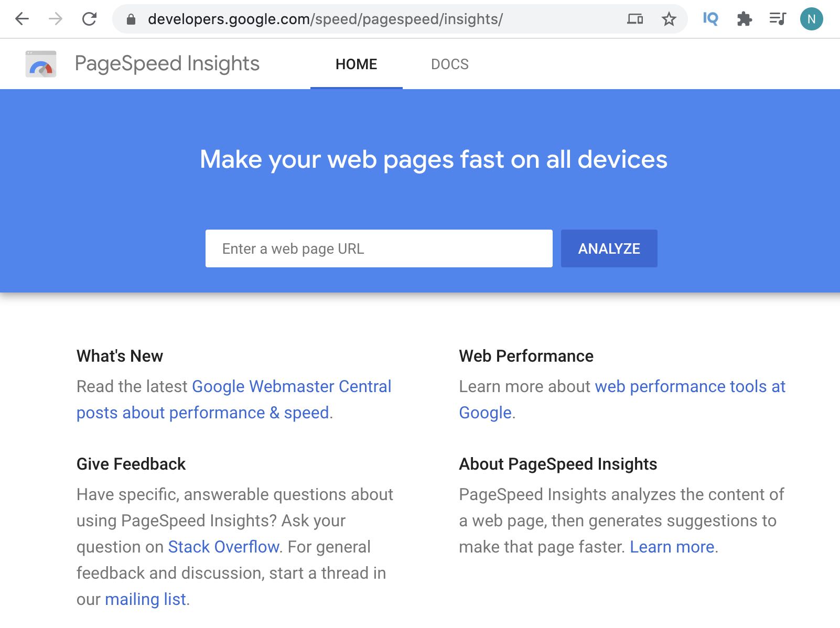Screen dimensions: 840x628
Task: Click the Learn more link
Action: click(x=672, y=547)
